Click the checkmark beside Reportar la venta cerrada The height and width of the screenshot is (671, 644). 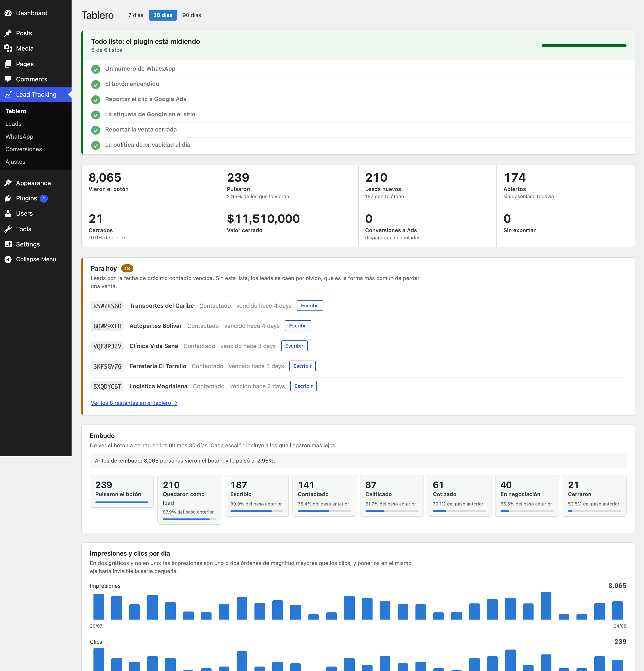coord(96,130)
